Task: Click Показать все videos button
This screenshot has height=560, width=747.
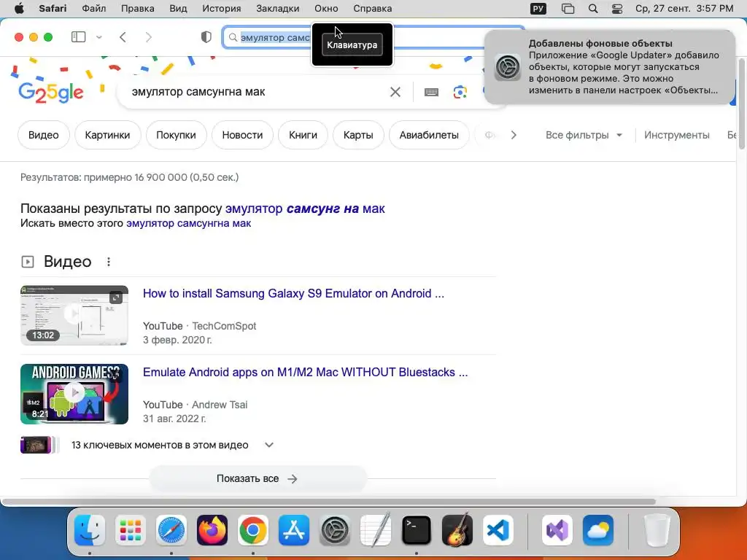Action: [258, 478]
